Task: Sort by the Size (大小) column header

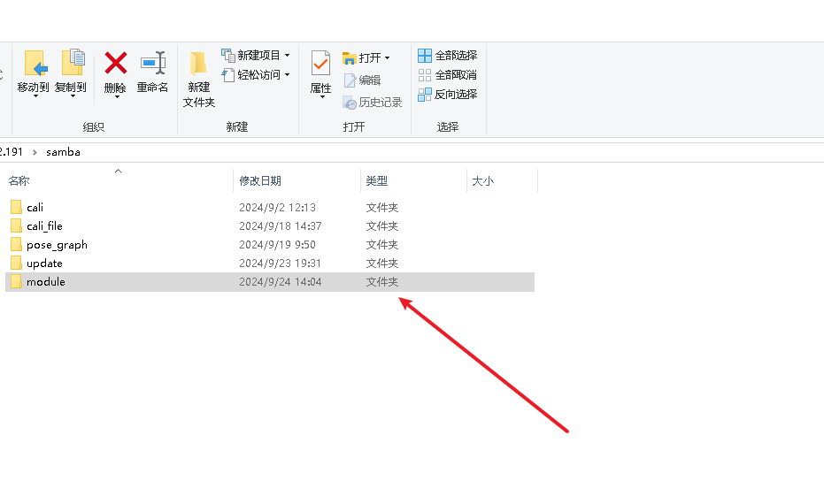Action: 483,181
